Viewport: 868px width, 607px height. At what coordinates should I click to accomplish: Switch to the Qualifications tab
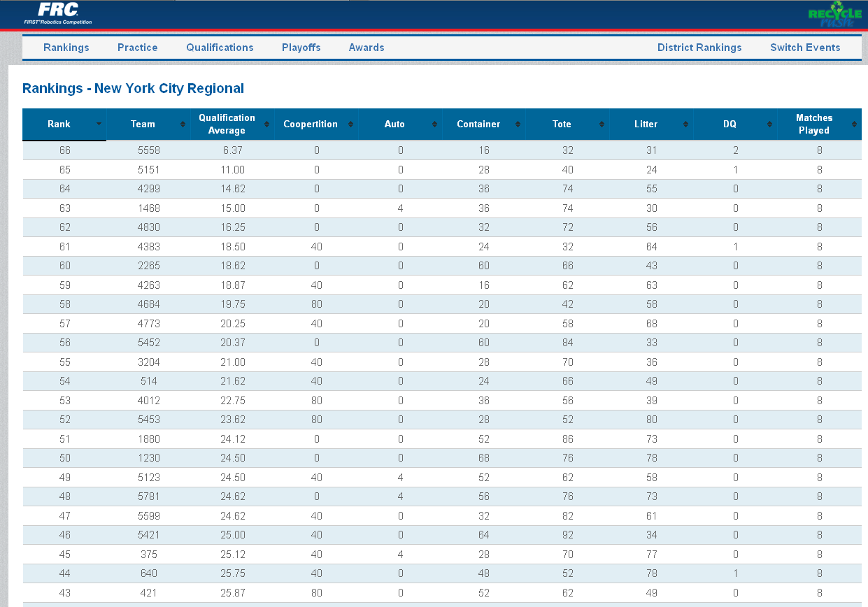point(220,48)
